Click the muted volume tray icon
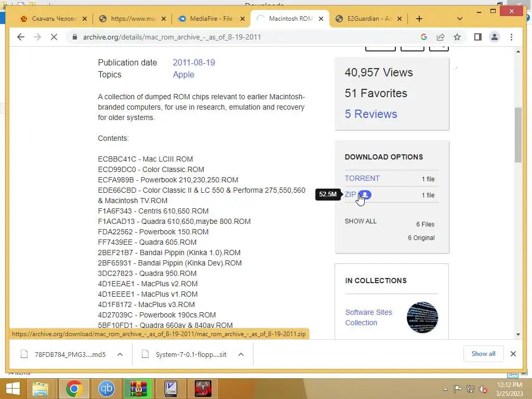The image size is (532, 399). [483, 389]
